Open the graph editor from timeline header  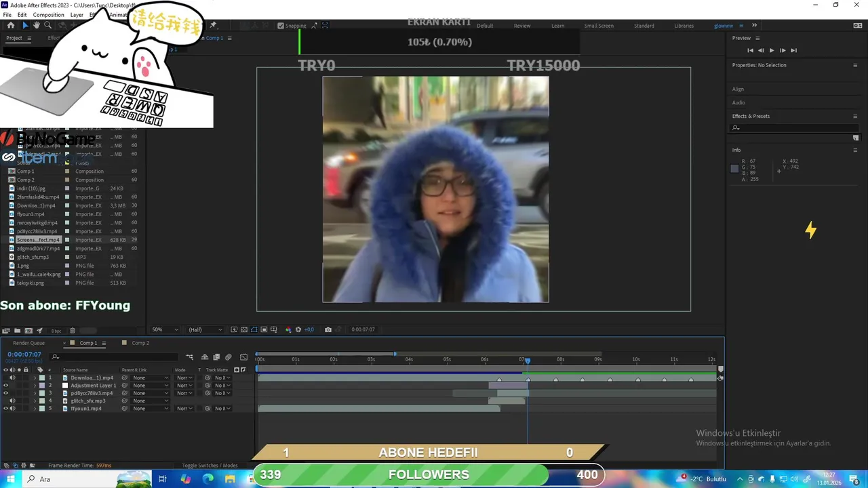243,357
